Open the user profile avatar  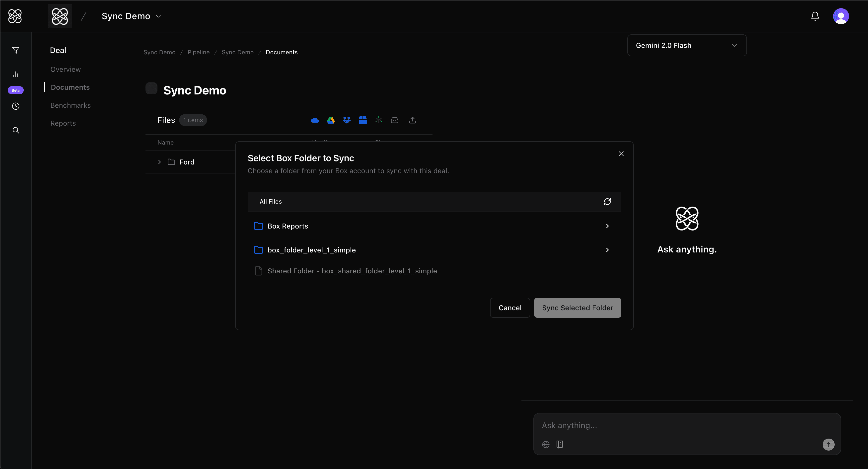point(841,16)
